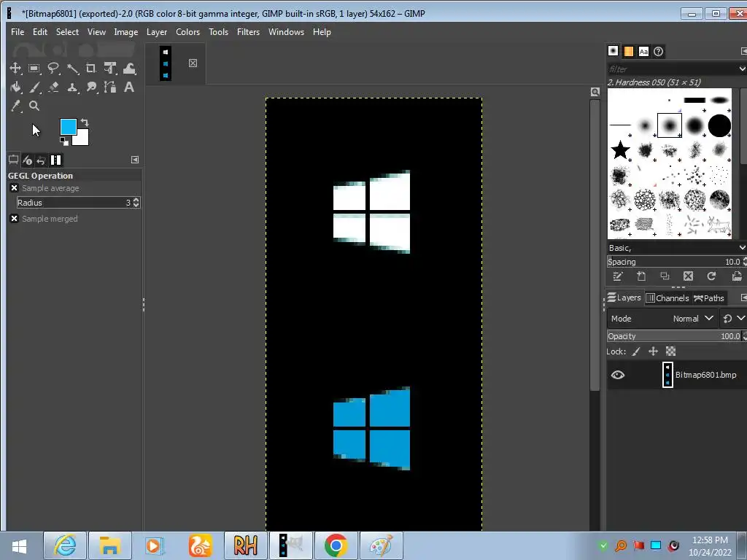Screen dimensions: 747x560
Task: Click the Bitmap6801 image tab thumbnail
Action: [166, 63]
